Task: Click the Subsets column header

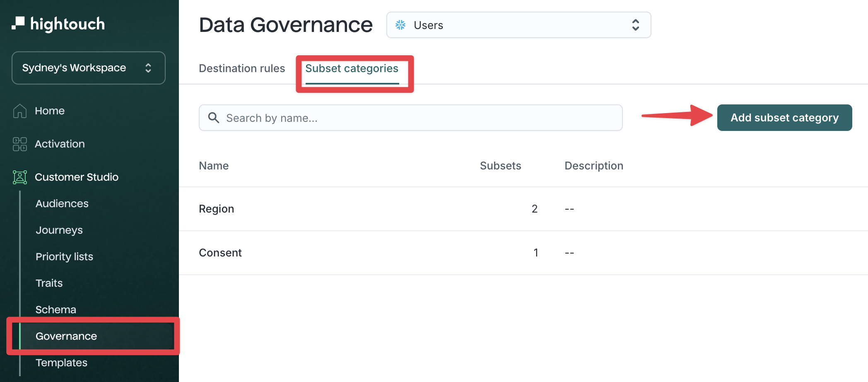Action: point(500,166)
